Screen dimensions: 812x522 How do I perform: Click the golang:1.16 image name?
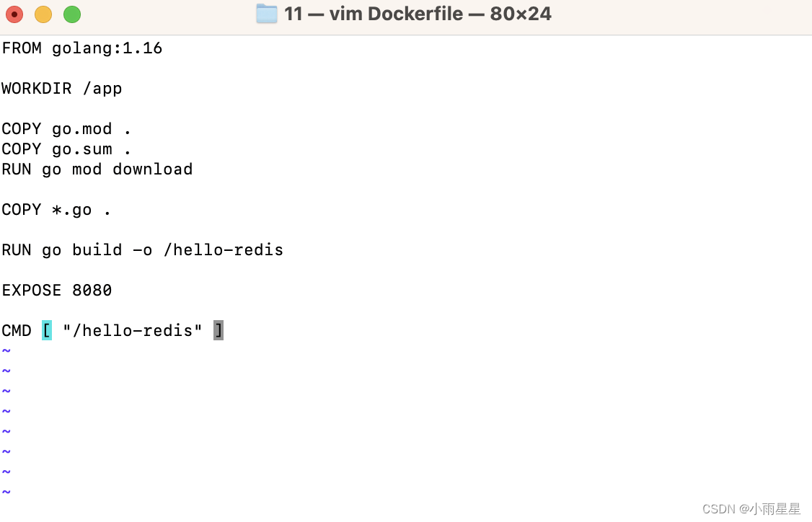pyautogui.click(x=107, y=48)
